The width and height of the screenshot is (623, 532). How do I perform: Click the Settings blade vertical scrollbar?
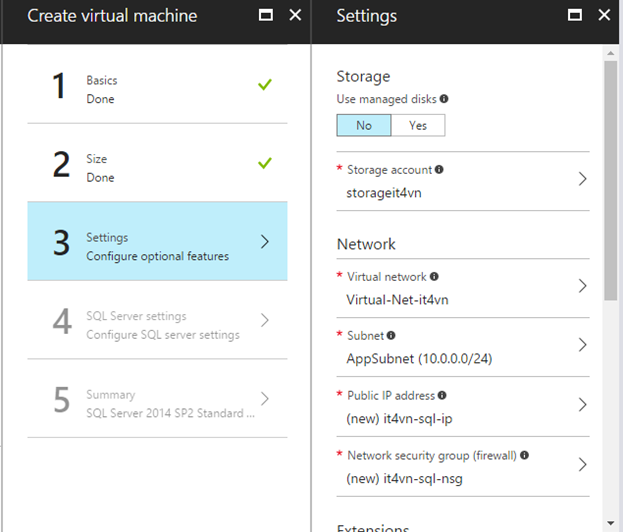tap(611, 180)
